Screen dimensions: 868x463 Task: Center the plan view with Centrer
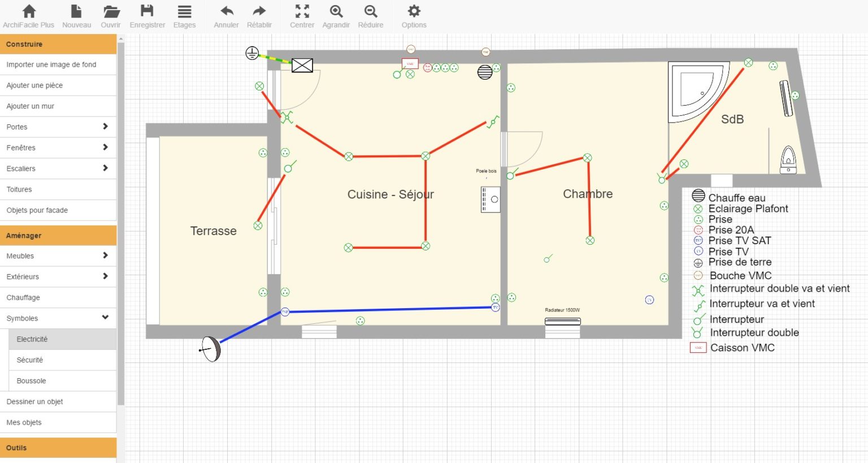(302, 16)
